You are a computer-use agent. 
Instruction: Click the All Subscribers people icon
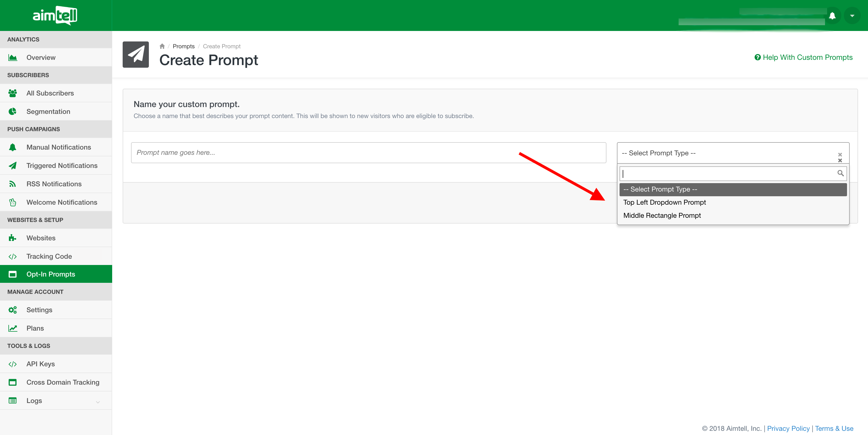(13, 93)
